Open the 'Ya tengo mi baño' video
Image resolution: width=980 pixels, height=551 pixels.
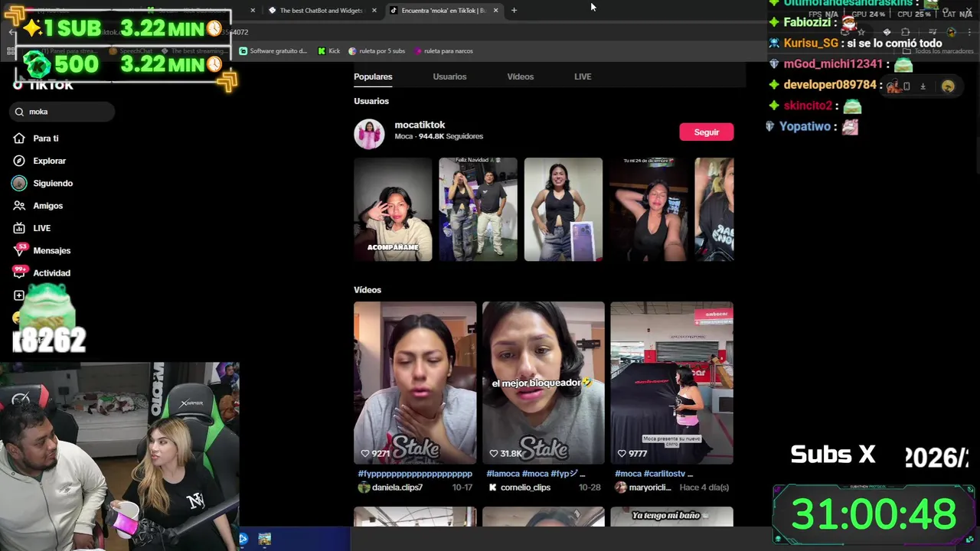coord(671,517)
